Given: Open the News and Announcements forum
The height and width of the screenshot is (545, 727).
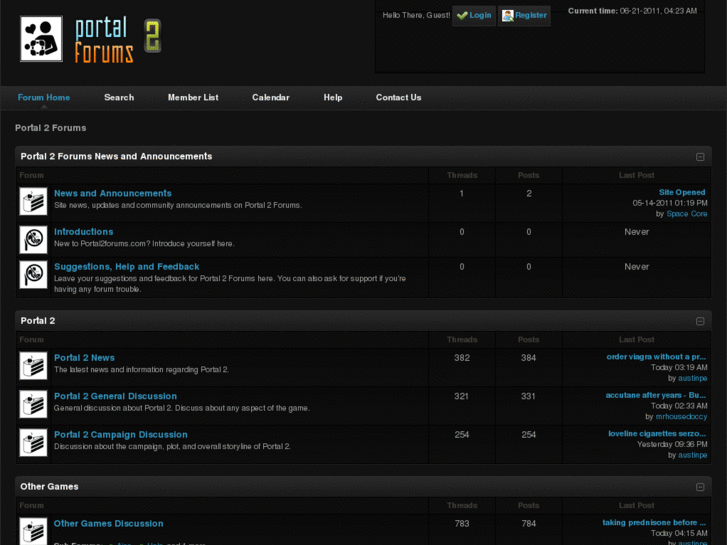Looking at the screenshot, I should pos(113,193).
